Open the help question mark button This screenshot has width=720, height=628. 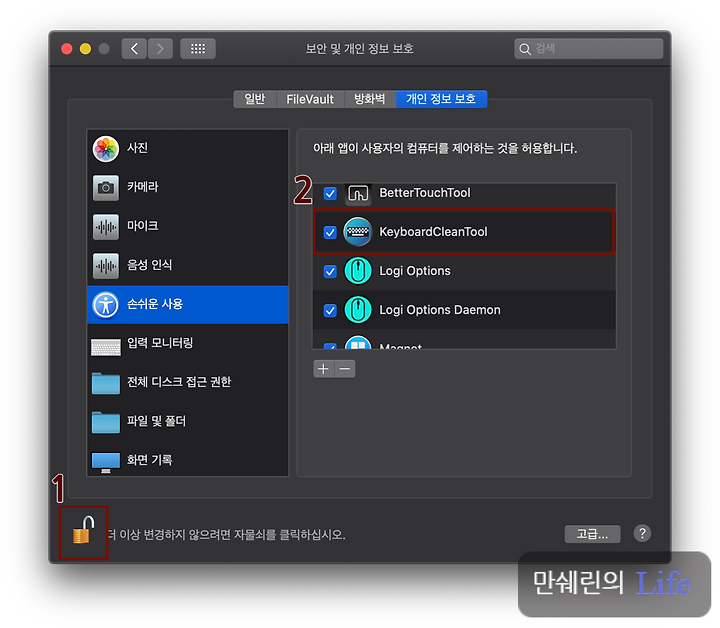pos(642,533)
